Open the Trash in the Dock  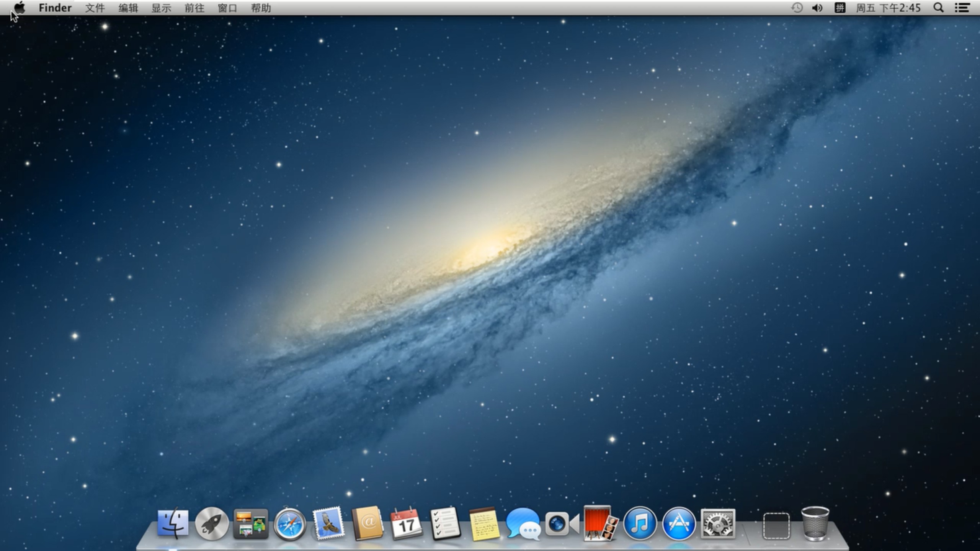click(815, 523)
